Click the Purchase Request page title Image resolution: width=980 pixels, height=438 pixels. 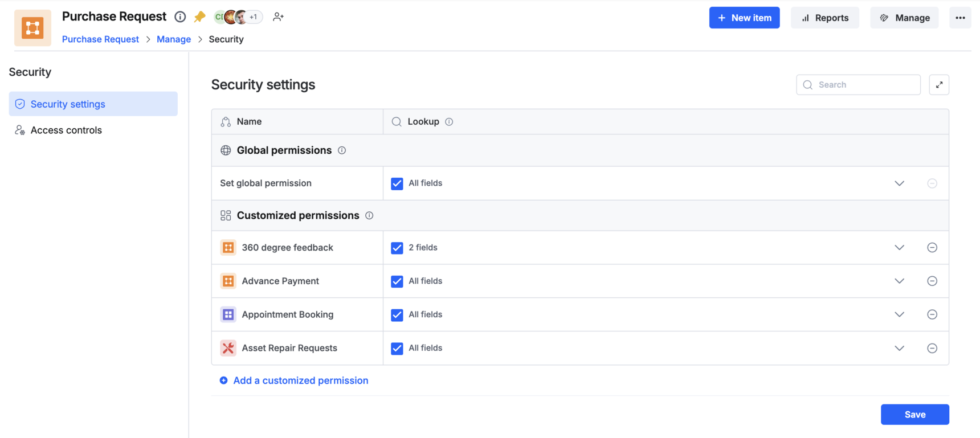pos(114,17)
